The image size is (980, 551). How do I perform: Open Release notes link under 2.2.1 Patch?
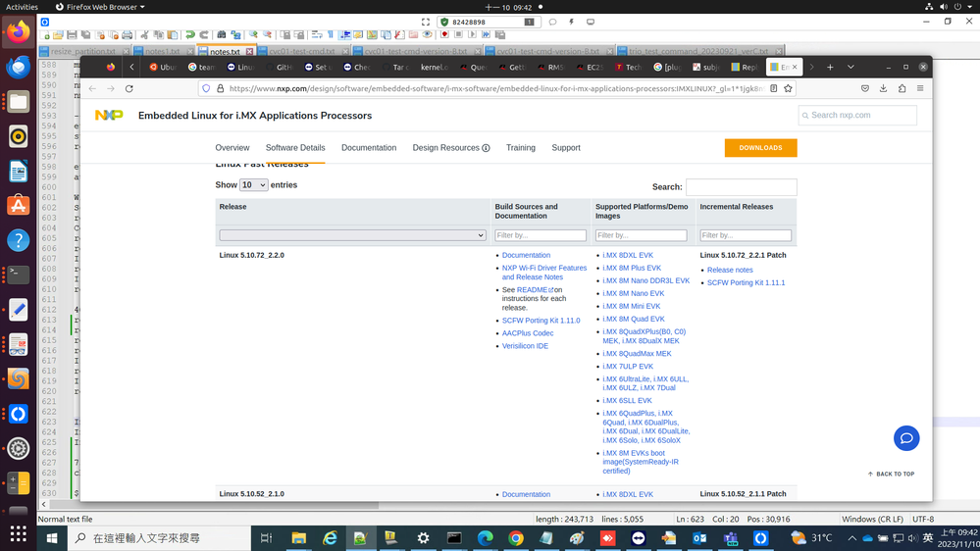(730, 270)
